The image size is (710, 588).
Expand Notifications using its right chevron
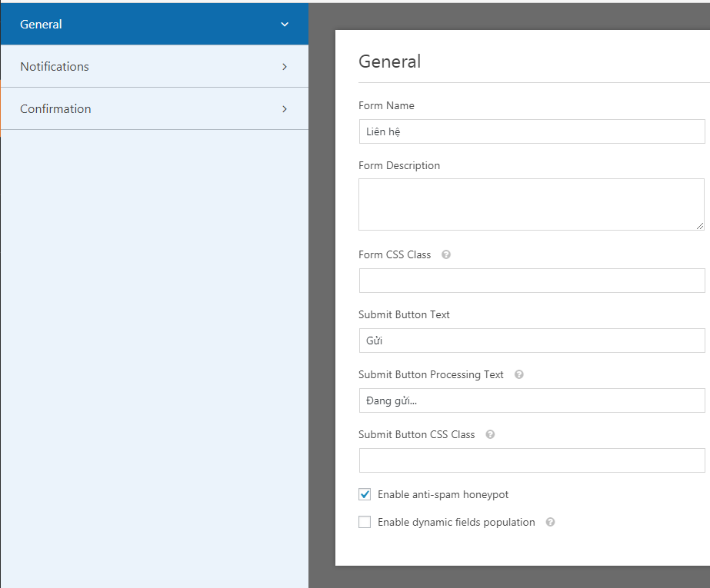285,67
